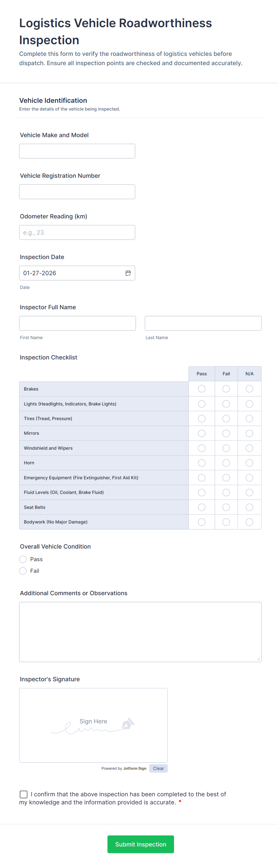Click Submit Inspection
The image size is (278, 868).
click(140, 844)
